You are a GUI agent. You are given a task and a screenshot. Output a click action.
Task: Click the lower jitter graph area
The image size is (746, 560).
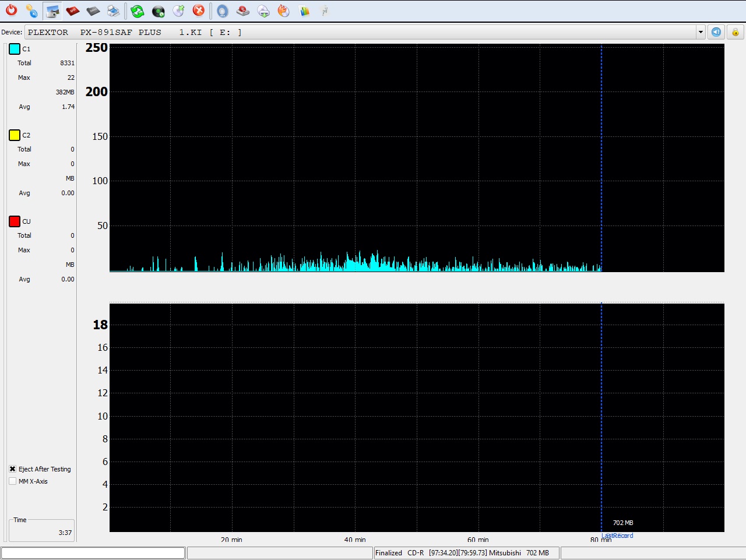pyautogui.click(x=417, y=417)
